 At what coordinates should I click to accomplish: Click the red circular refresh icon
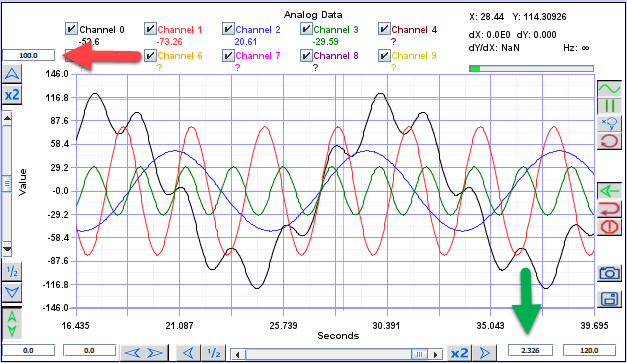click(609, 141)
